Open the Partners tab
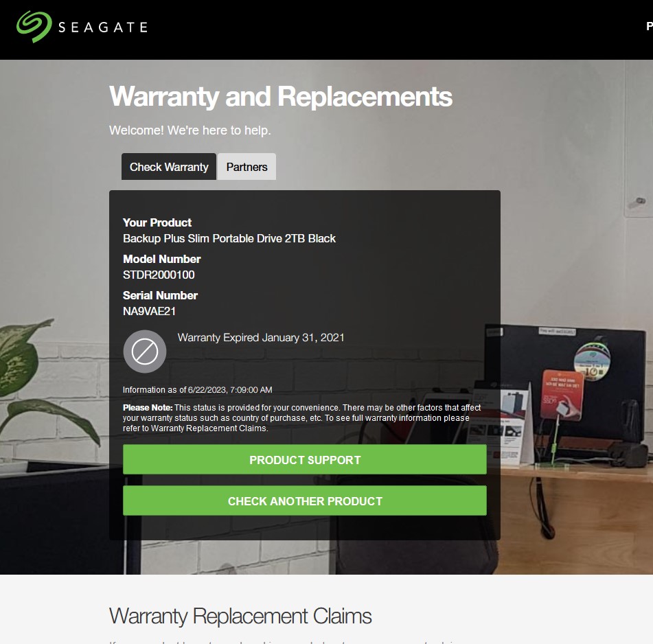653x644 pixels. [247, 167]
